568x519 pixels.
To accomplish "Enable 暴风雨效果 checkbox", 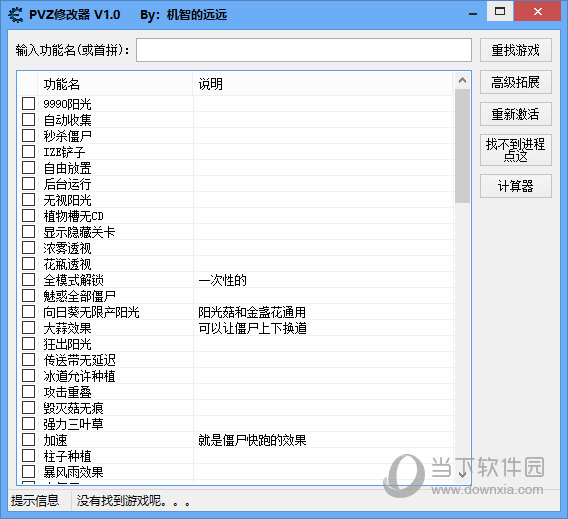I will coord(28,472).
